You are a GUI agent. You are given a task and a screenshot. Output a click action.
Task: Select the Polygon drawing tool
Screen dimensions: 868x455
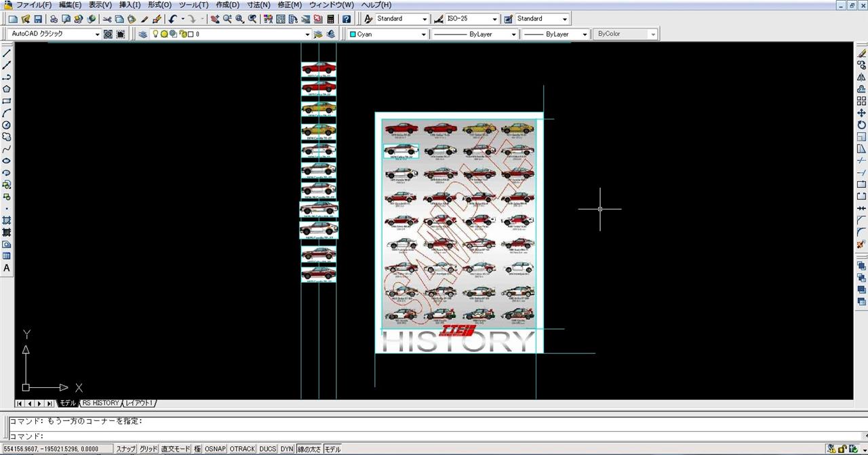(7, 89)
